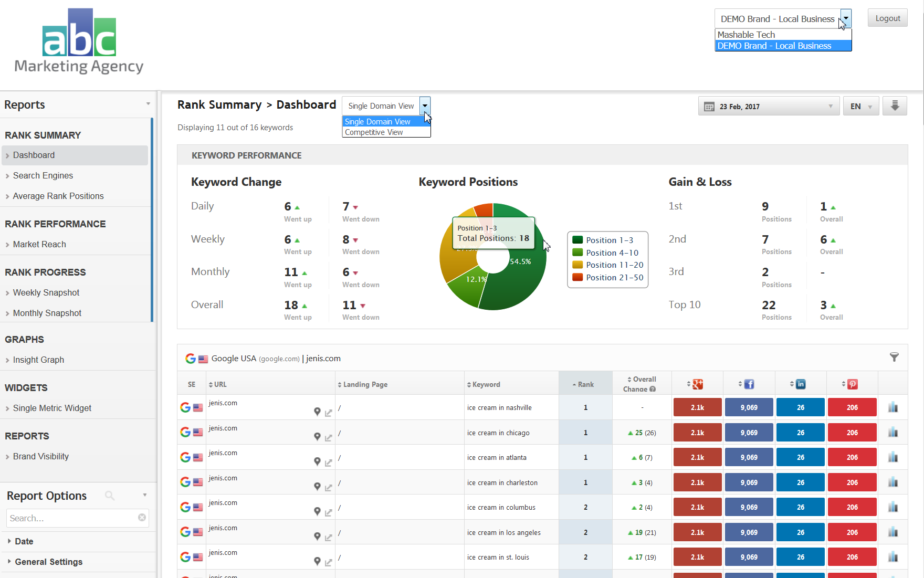This screenshot has width=924, height=578.
Task: Click map pin icon in ice cream in chicago row
Action: coord(317,437)
